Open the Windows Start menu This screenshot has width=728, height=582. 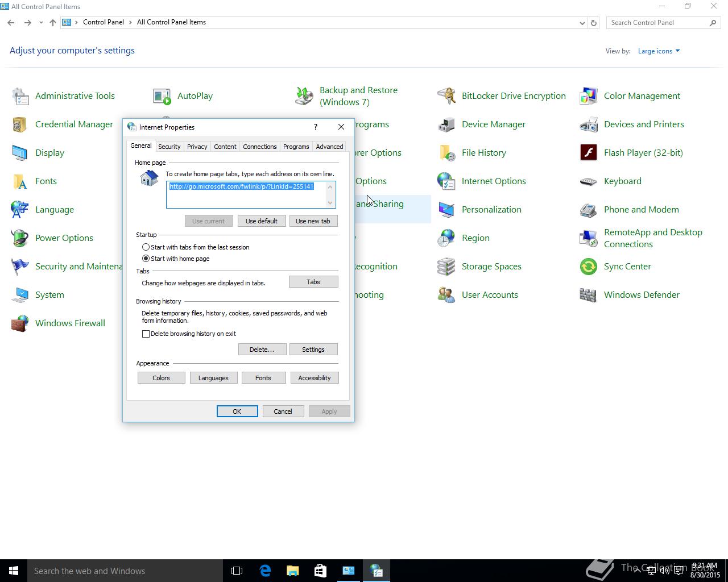coord(14,571)
